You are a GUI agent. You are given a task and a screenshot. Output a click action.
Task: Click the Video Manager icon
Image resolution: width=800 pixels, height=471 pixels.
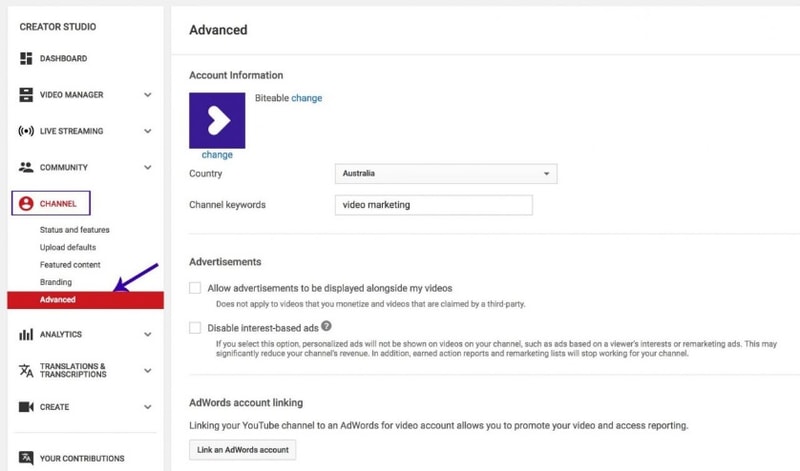(26, 94)
